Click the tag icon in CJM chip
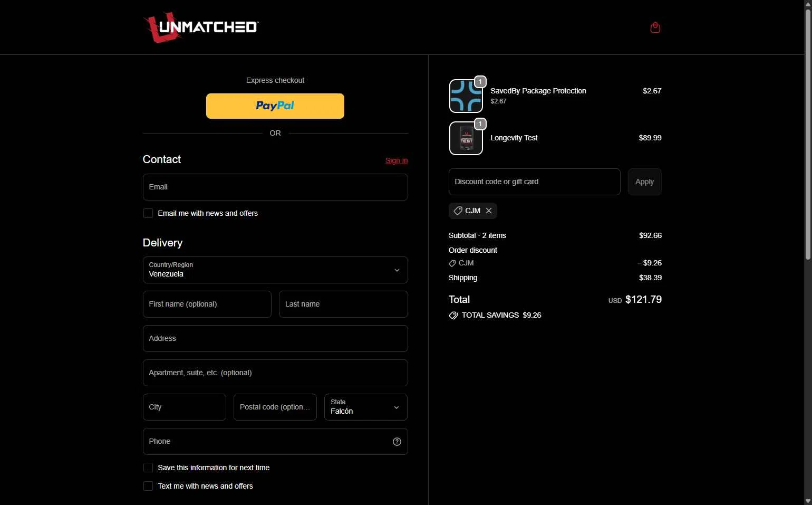The image size is (812, 505). tap(458, 211)
